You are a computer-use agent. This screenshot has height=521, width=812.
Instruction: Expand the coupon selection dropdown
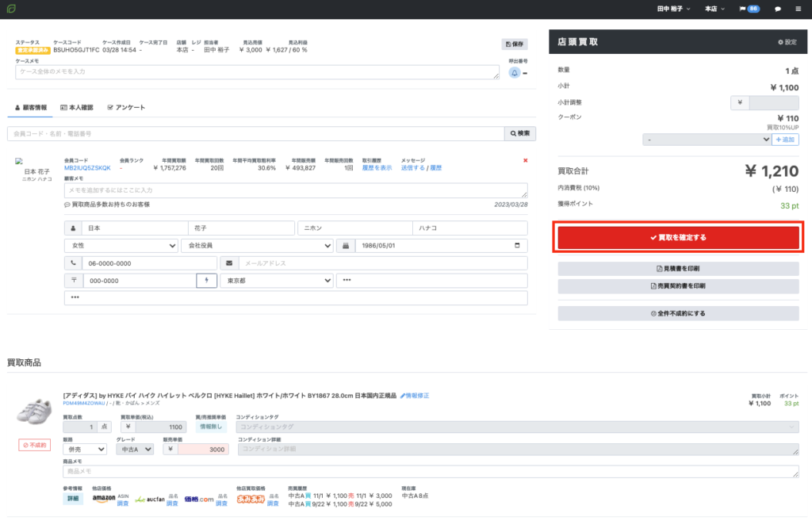coord(707,140)
